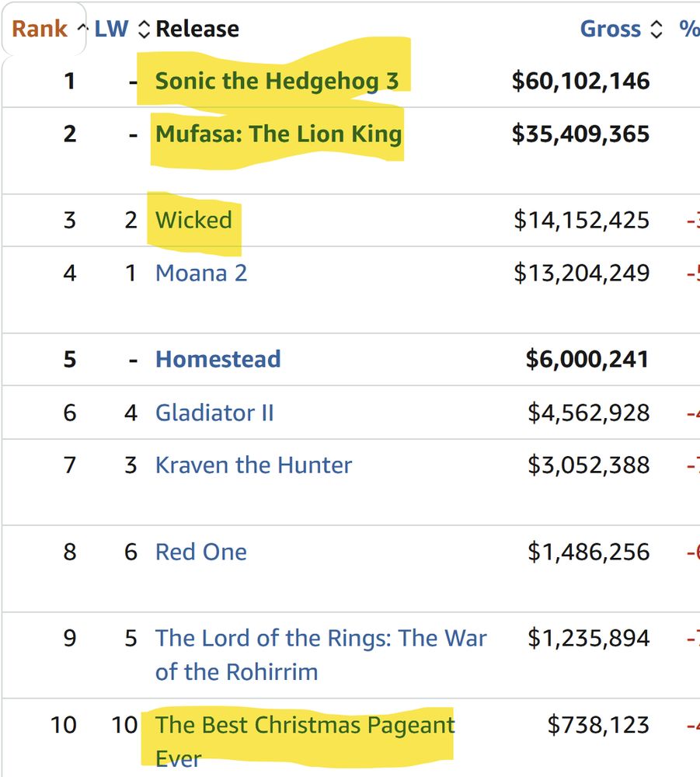Viewport: 700px width, 777px height.
Task: Sort by the LW column header
Action: click(x=111, y=29)
